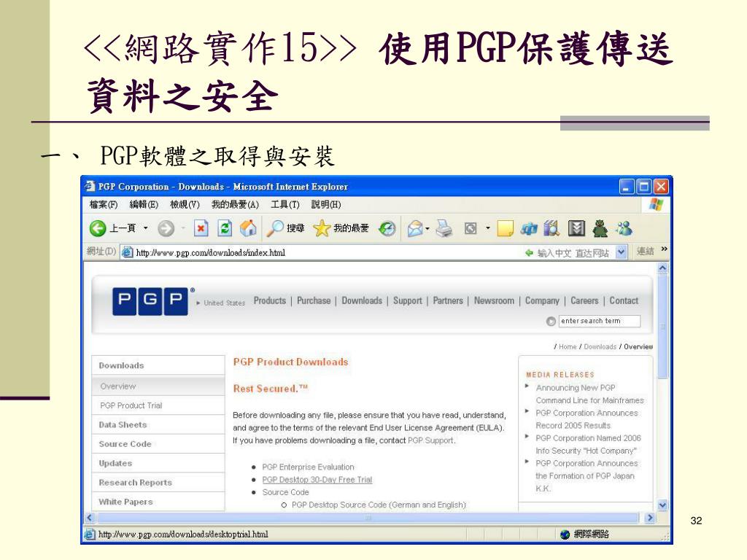Click the yellow note toolbar icon
The width and height of the screenshot is (747, 560).
point(505,229)
